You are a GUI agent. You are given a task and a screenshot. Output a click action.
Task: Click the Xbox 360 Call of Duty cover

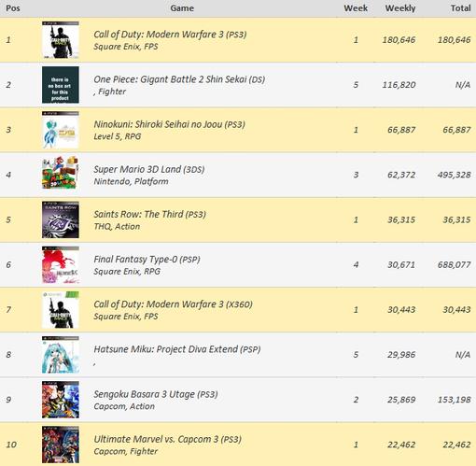point(61,310)
